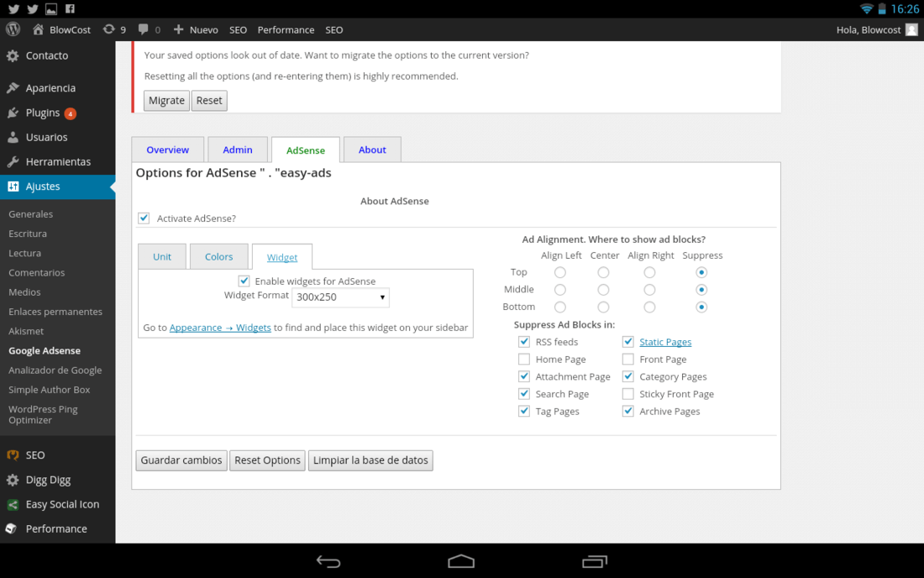This screenshot has width=924, height=578.
Task: Open Performance in the top admin bar
Action: tap(286, 30)
